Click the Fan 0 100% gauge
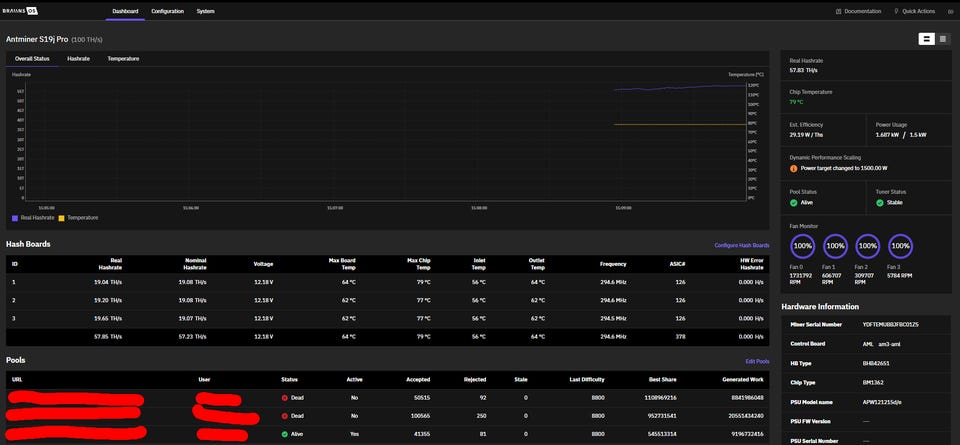The image size is (960, 445). point(803,246)
